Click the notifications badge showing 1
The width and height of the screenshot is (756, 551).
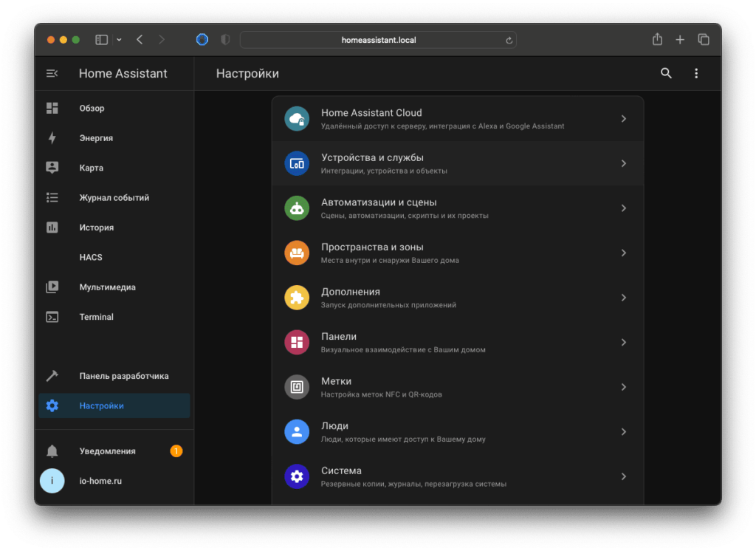(x=176, y=451)
